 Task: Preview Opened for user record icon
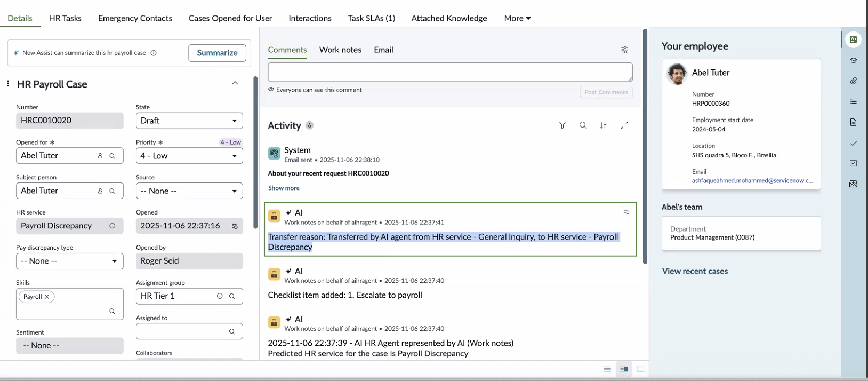click(x=100, y=156)
